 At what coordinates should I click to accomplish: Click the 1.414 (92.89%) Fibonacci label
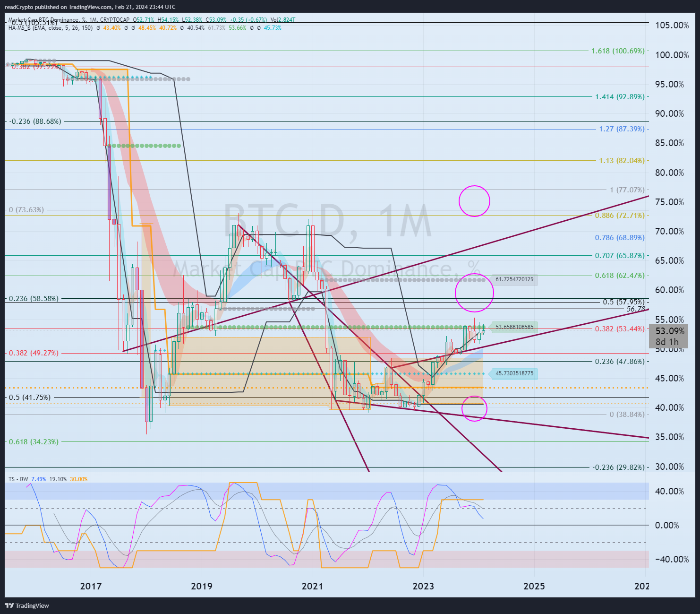(x=620, y=97)
